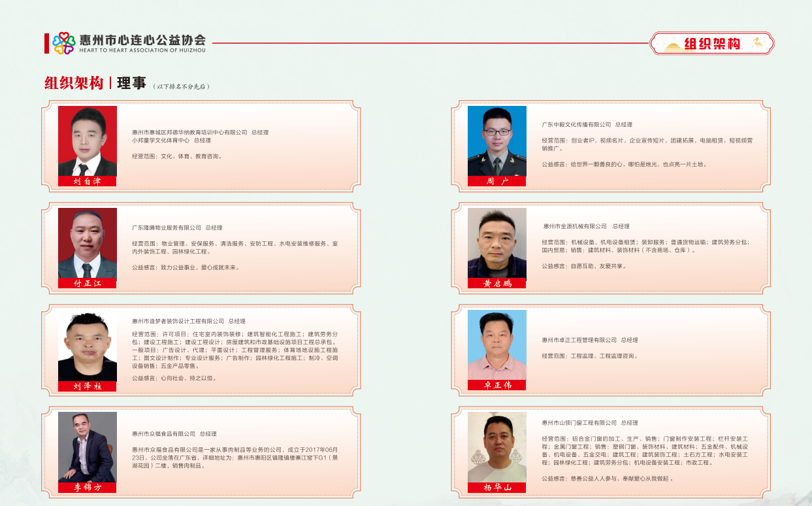This screenshot has height=506, width=812.
Task: Click '广东隆腾物业服务有限公司' company line
Action: click(x=177, y=228)
